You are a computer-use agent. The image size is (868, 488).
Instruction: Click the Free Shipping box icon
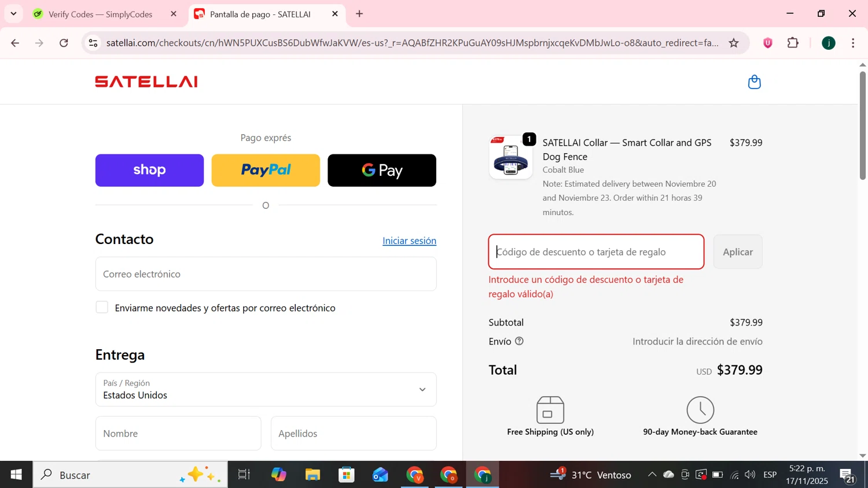(x=550, y=410)
